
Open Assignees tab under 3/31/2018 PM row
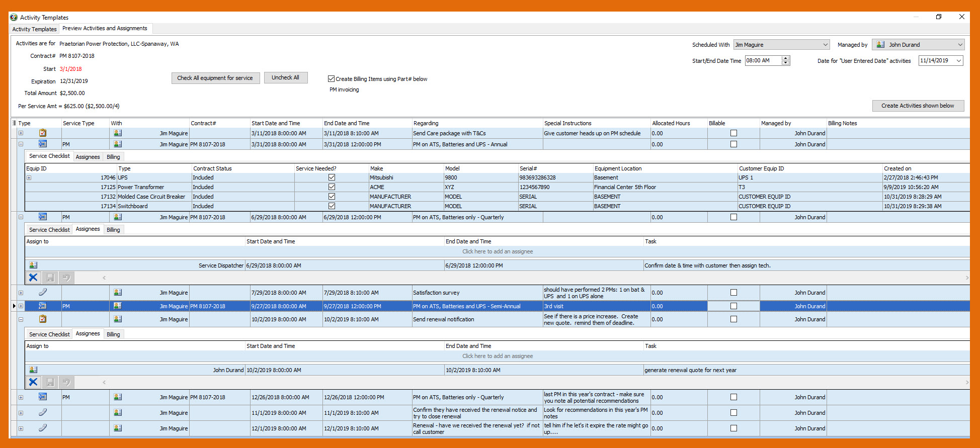pyautogui.click(x=88, y=157)
